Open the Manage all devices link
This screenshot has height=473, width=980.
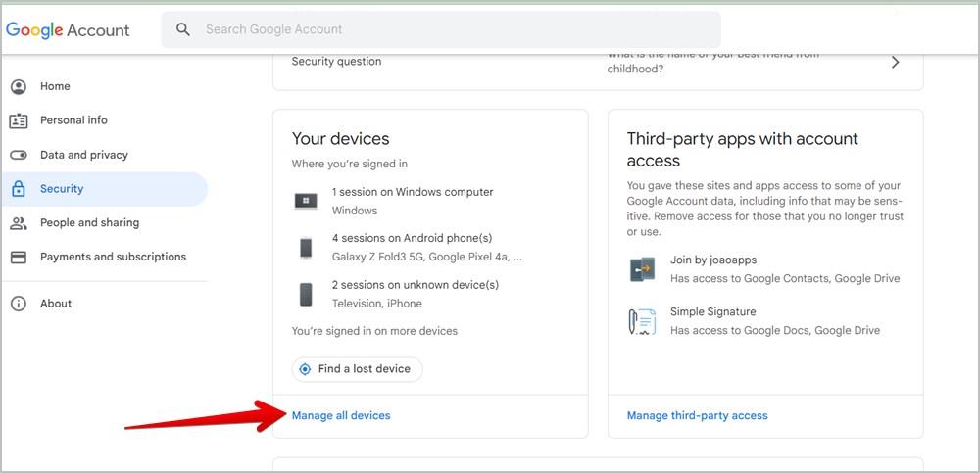tap(341, 415)
